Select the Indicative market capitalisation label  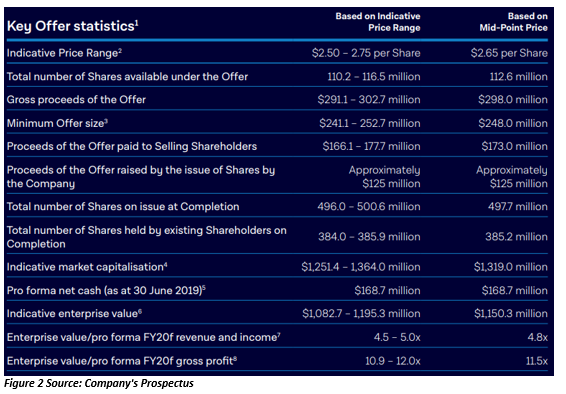tap(87, 267)
